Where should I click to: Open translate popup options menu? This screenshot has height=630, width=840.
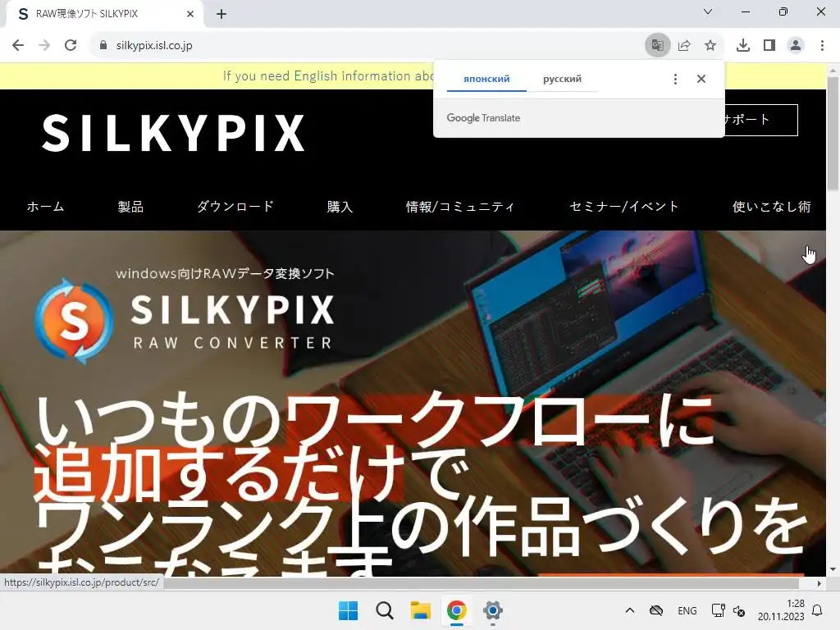675,79
